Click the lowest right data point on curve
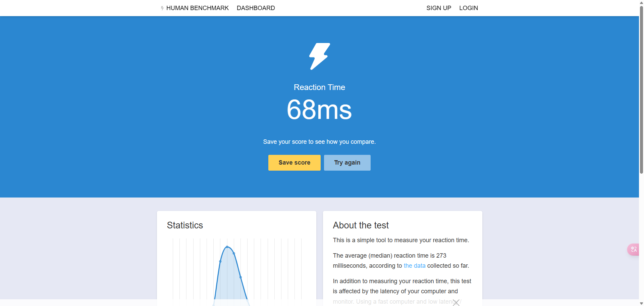The width and height of the screenshot is (644, 306). coord(240,277)
